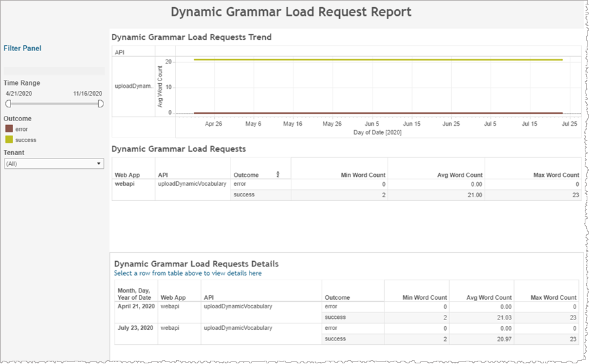Click the success legend color swatch

(x=9, y=139)
